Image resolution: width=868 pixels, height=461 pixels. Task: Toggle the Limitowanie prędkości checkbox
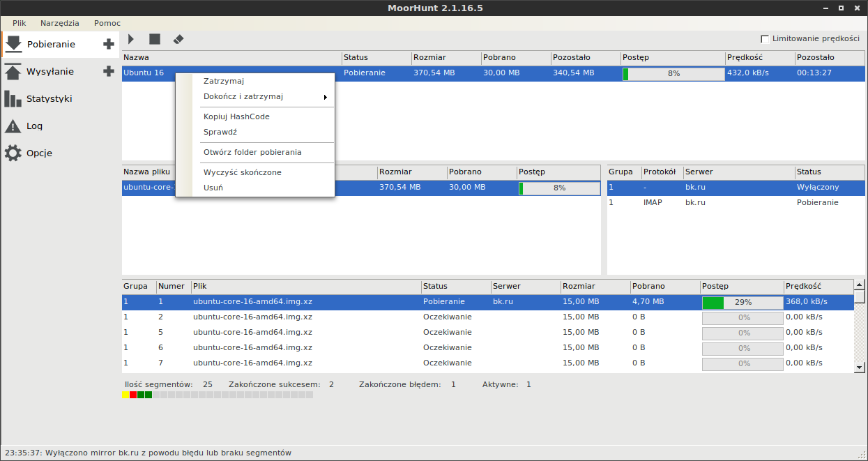click(765, 39)
